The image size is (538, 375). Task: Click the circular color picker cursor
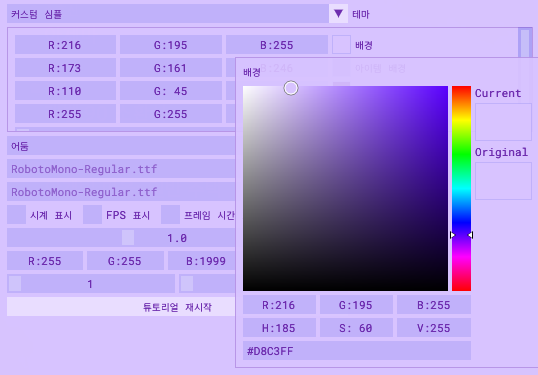pos(291,88)
